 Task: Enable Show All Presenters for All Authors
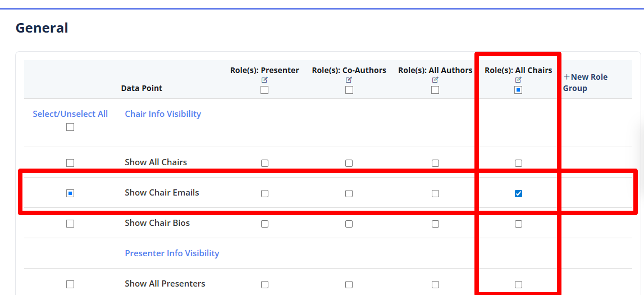[x=435, y=285]
